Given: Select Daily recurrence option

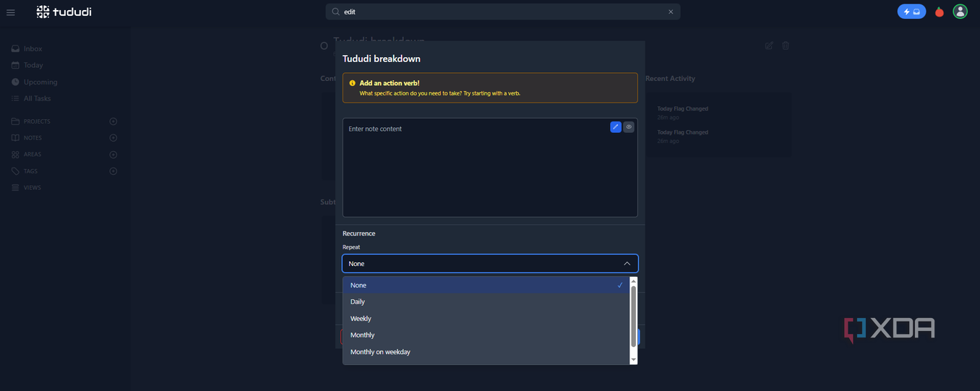Looking at the screenshot, I should point(486,301).
